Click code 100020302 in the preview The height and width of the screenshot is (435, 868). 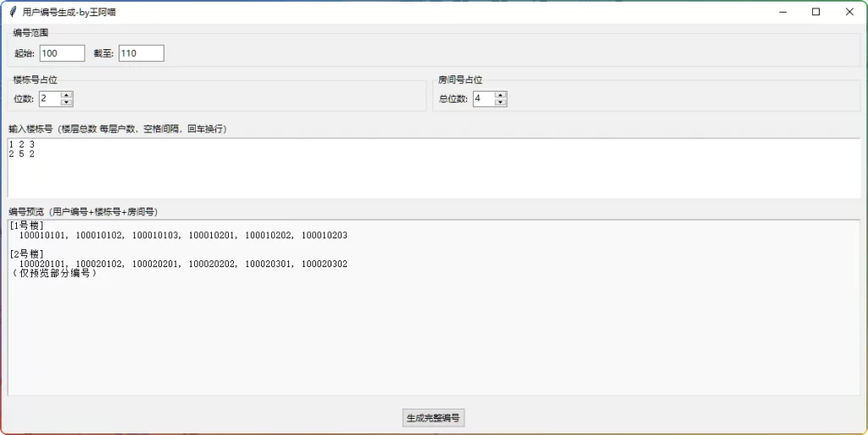coord(325,264)
